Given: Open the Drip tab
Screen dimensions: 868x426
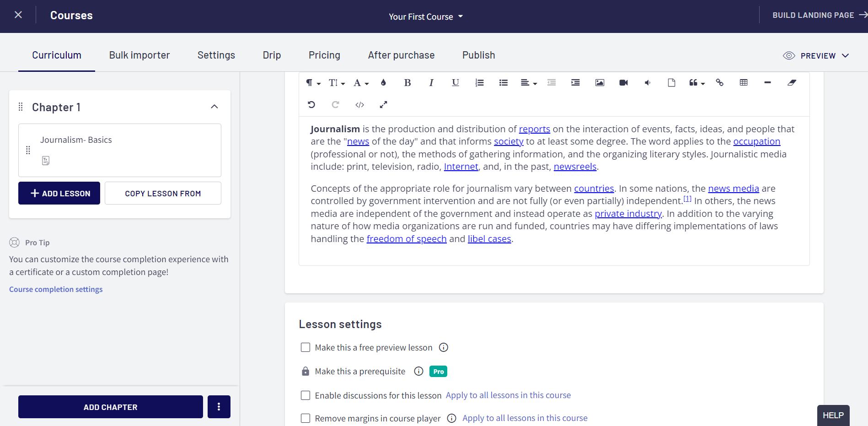Looking at the screenshot, I should [272, 55].
